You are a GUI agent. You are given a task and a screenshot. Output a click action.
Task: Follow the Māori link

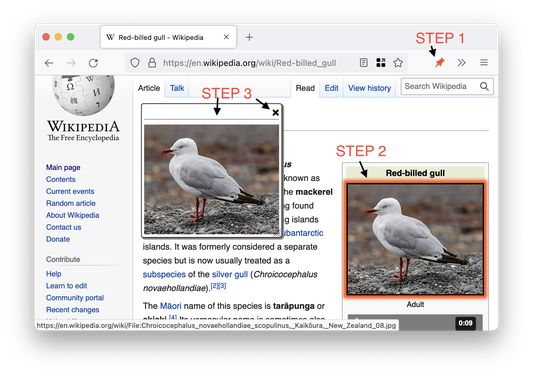171,306
